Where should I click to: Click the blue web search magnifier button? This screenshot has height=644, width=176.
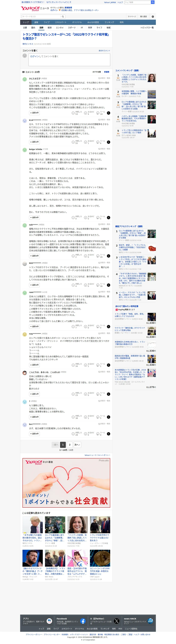click(x=153, y=2)
